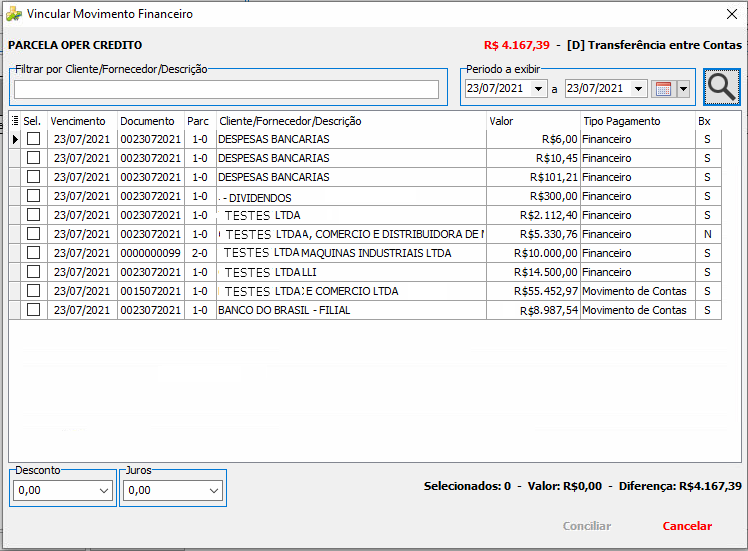Click the value R$6,00
Image resolution: width=748 pixels, height=551 pixels.
[x=560, y=139]
